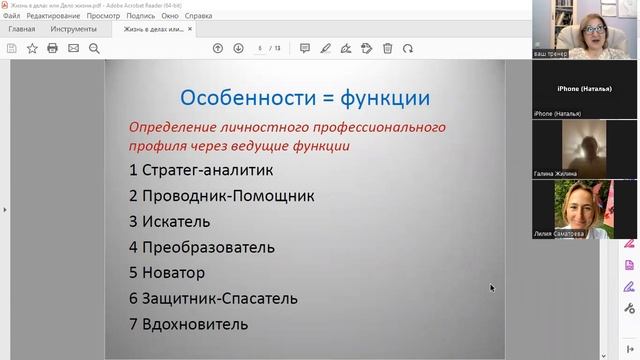
Task: Go to the next page arrow
Action: point(238,48)
